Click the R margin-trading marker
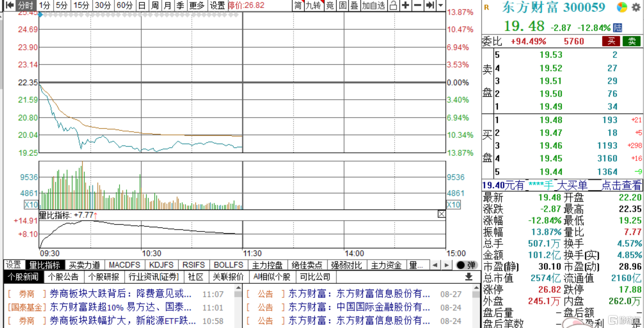 (487, 8)
